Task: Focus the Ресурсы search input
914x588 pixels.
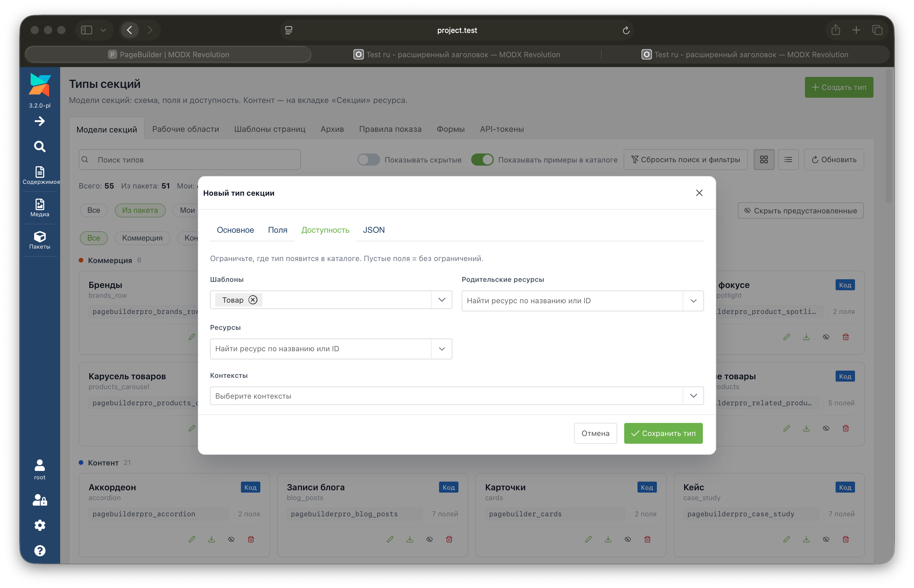Action: (321, 349)
